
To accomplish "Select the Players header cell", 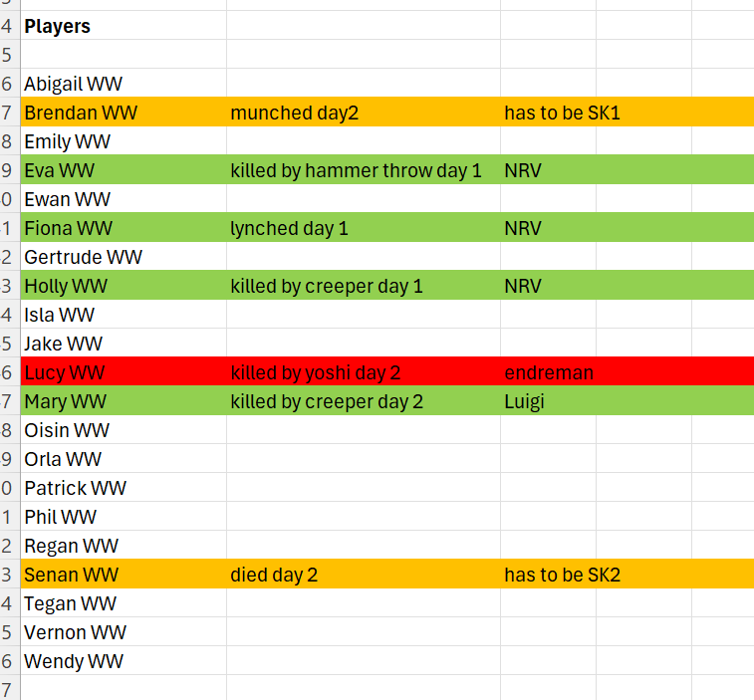I will point(124,26).
